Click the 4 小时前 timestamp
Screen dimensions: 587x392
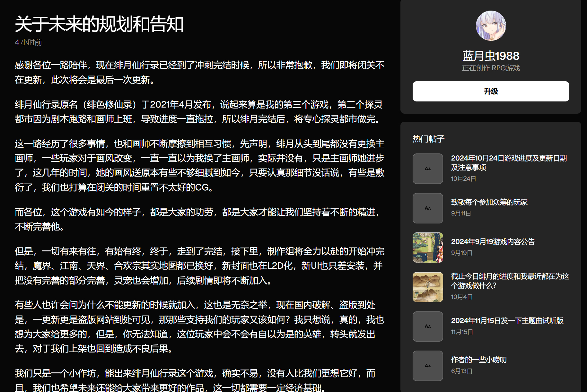28,42
